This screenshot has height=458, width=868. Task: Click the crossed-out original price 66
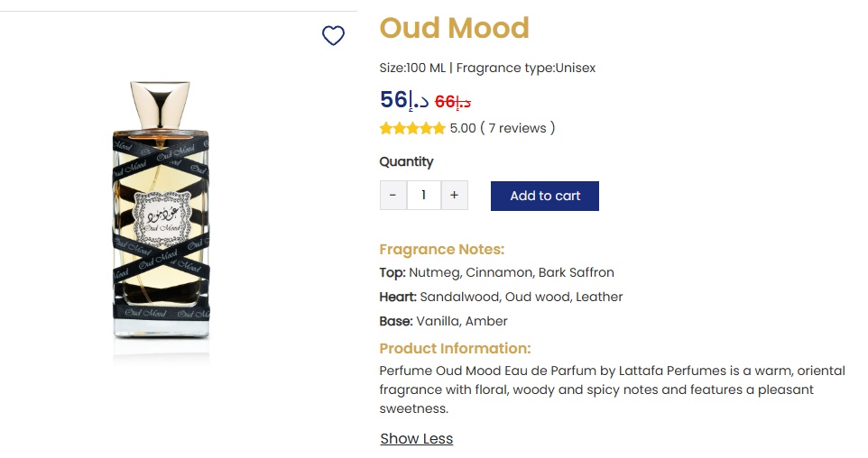(x=453, y=102)
